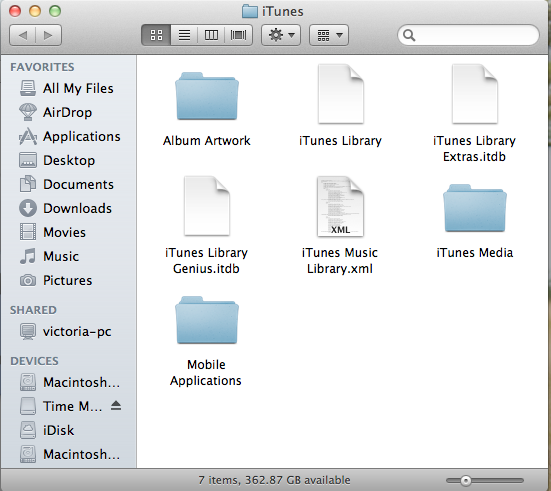Eject the Time M... drive

click(116, 406)
